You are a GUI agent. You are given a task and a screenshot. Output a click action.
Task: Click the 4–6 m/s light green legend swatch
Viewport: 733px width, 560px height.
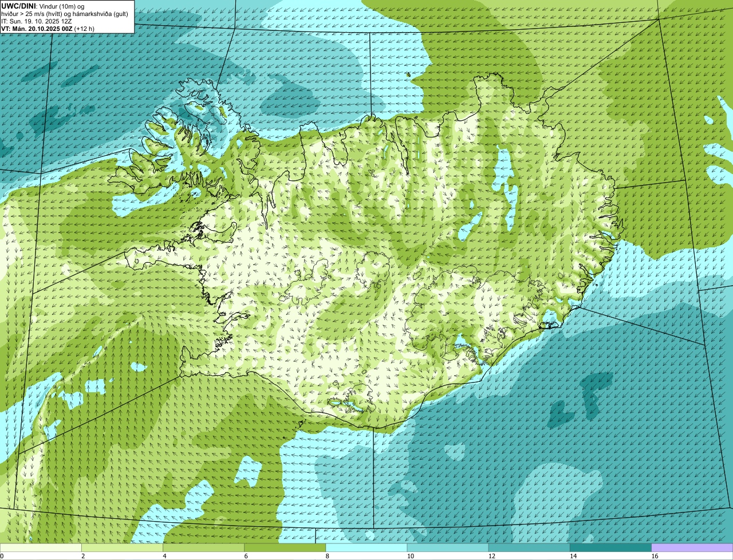pos(203,547)
